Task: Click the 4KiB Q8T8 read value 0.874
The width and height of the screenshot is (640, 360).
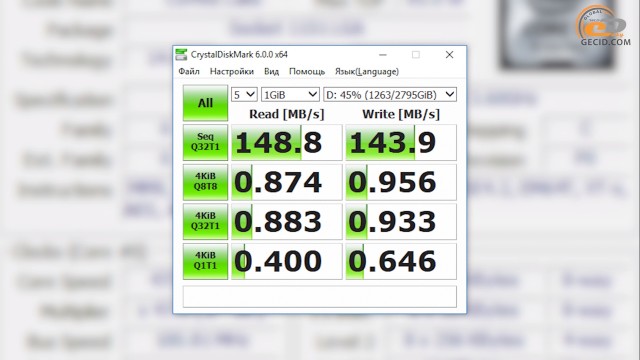Action: tap(287, 182)
